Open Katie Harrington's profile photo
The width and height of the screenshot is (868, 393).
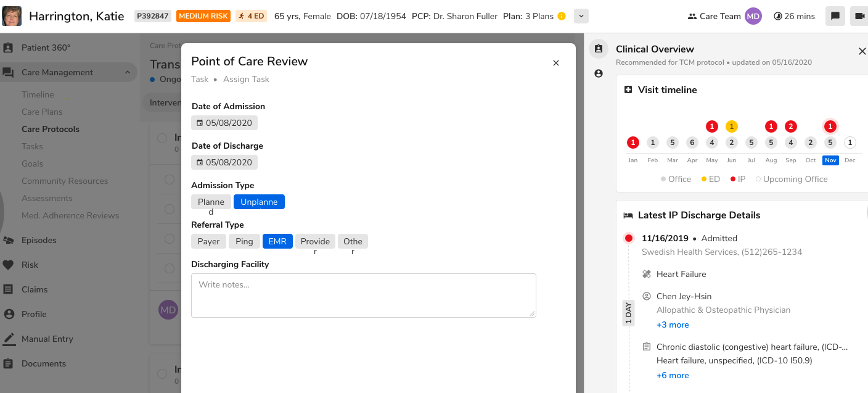pos(12,16)
